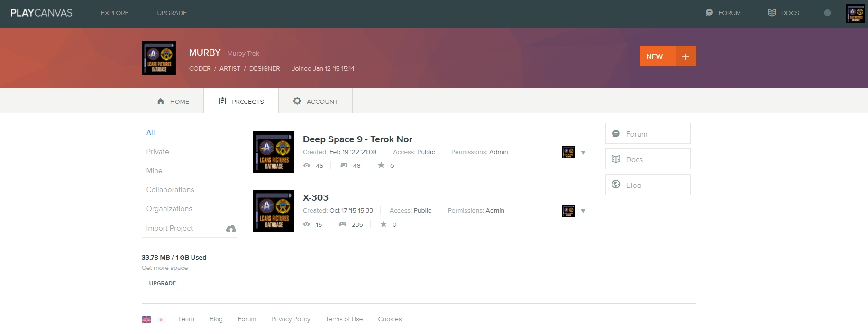Open the Cookies footer link
Screen dimensions: 868x334
point(390,319)
